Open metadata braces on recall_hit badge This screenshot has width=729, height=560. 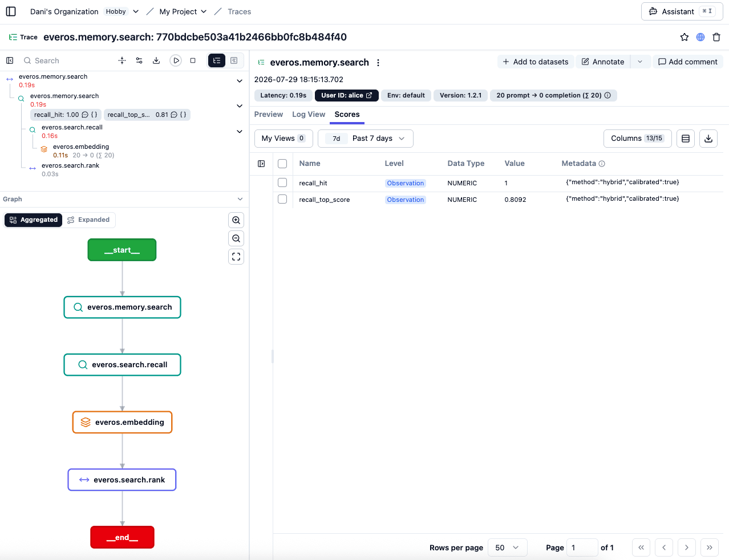pyautogui.click(x=94, y=115)
